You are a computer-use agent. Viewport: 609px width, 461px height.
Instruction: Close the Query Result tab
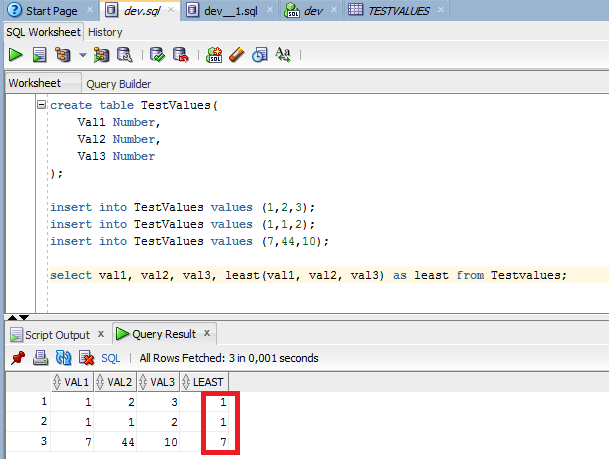point(207,333)
